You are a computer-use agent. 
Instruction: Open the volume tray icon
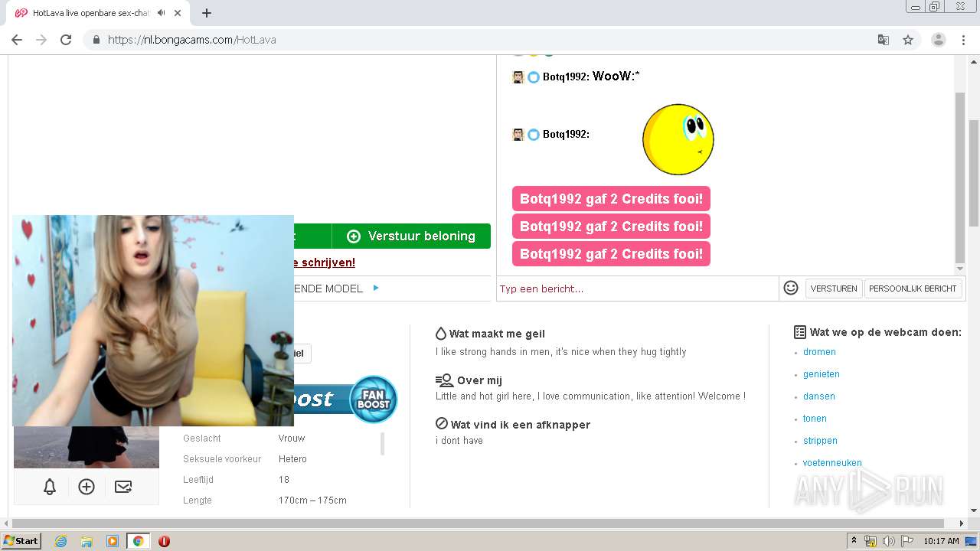889,541
